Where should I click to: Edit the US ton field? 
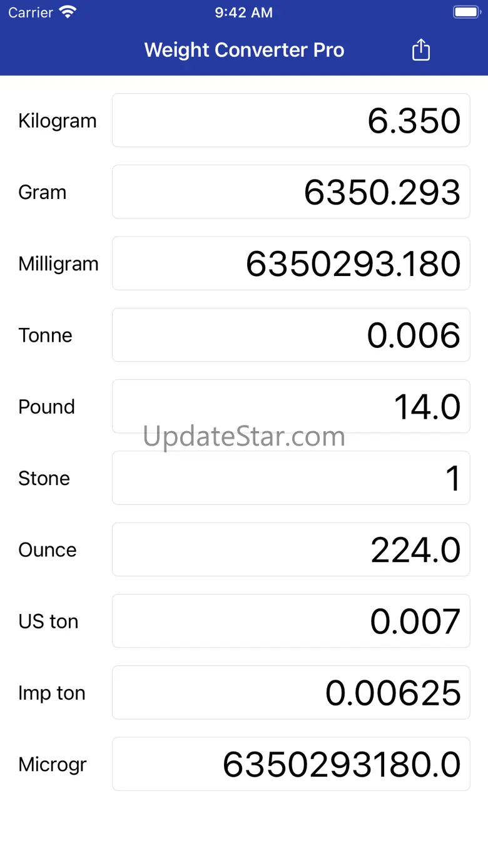(291, 621)
